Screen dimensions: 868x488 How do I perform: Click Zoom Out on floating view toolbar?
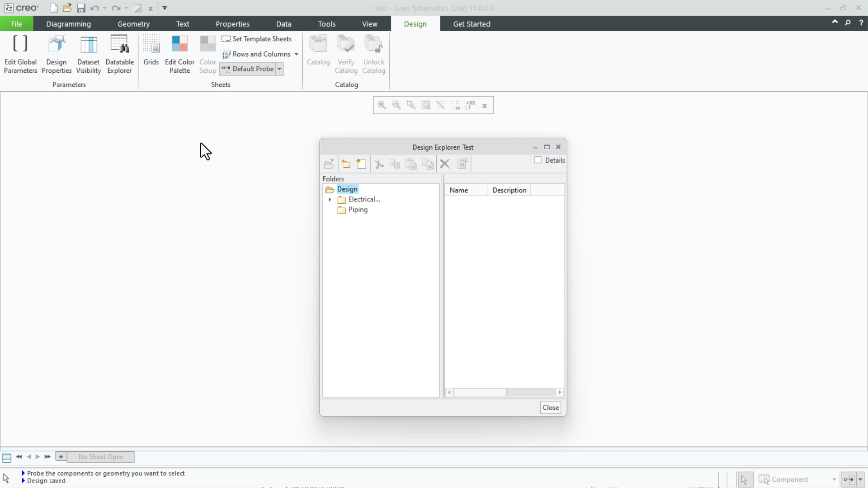396,105
